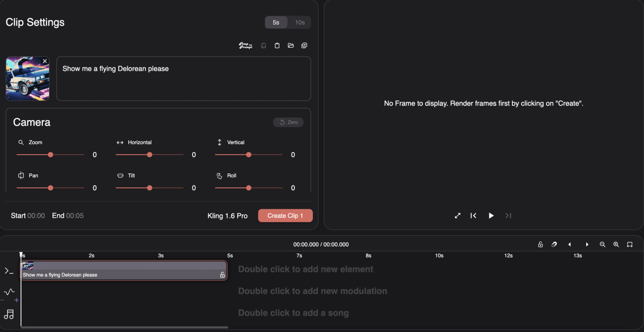Viewport: 644px width, 332px height.
Task: Select the 5s duration option
Action: pyautogui.click(x=276, y=22)
